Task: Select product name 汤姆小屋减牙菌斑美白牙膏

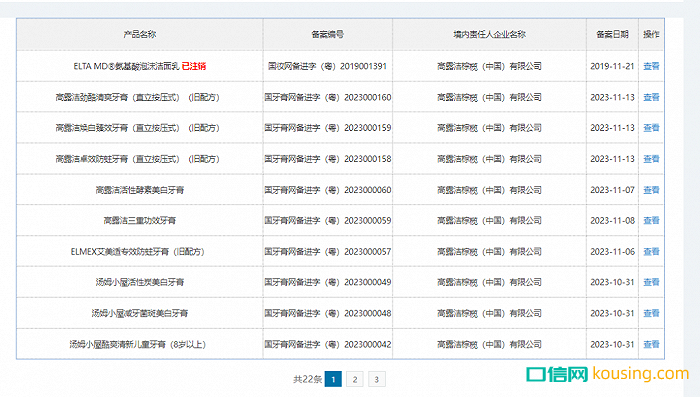Action: [x=140, y=313]
